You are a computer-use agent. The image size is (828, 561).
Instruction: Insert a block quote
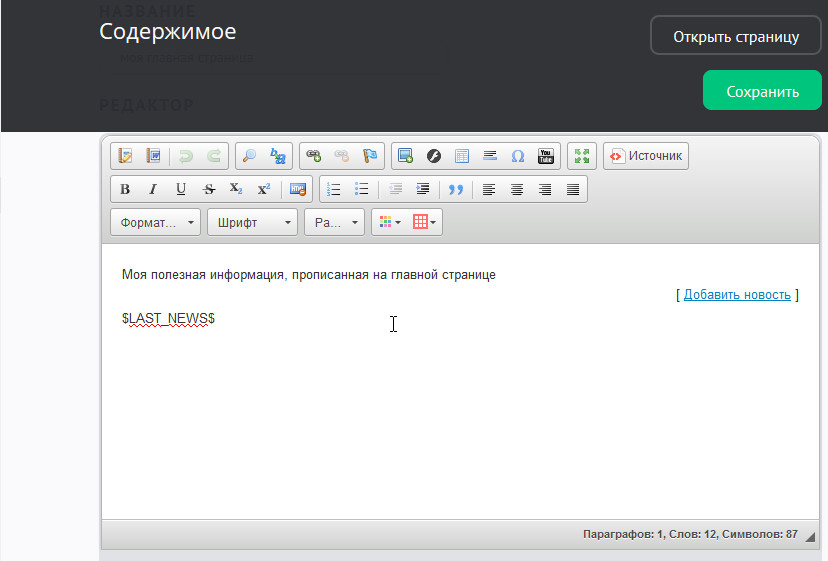click(x=456, y=189)
